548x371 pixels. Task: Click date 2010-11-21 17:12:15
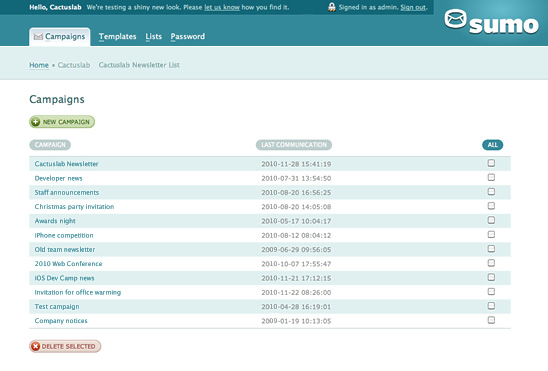tap(296, 278)
